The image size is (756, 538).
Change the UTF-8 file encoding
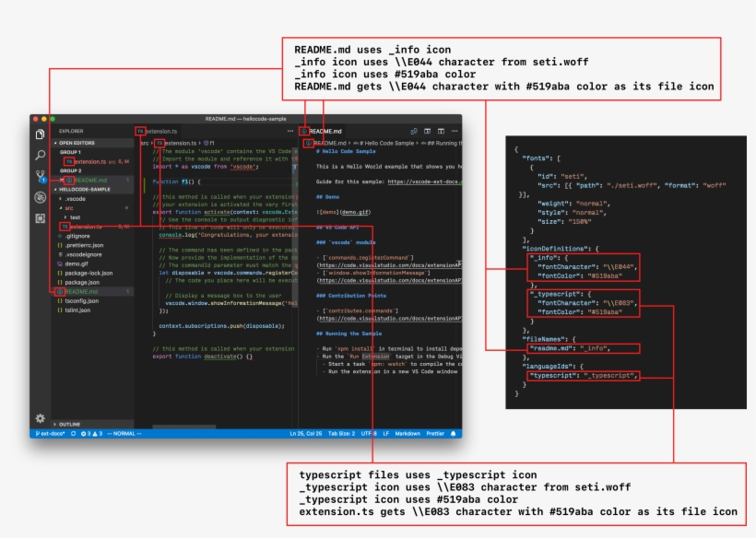click(x=369, y=434)
